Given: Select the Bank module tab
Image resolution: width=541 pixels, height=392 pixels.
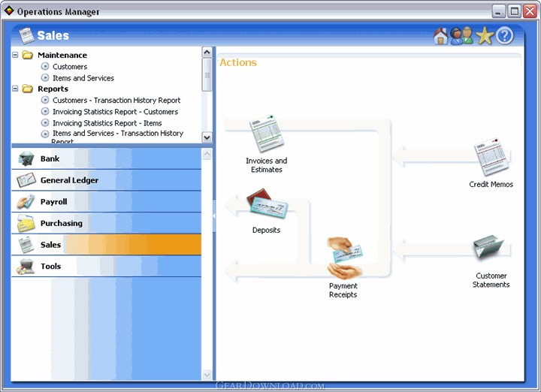Looking at the screenshot, I should (x=106, y=158).
